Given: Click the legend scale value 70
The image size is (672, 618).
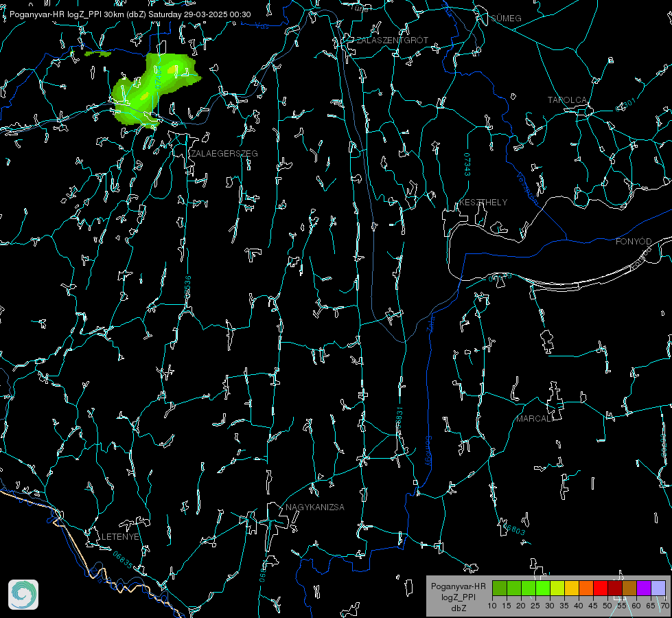Looking at the screenshot, I should point(664,606).
